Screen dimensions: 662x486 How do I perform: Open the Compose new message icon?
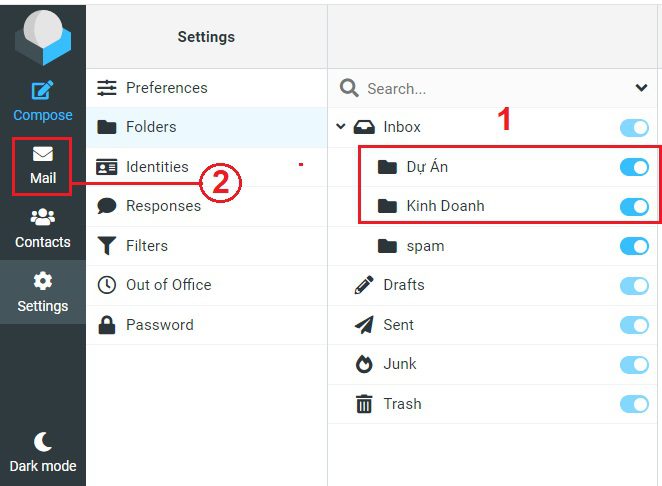42,90
